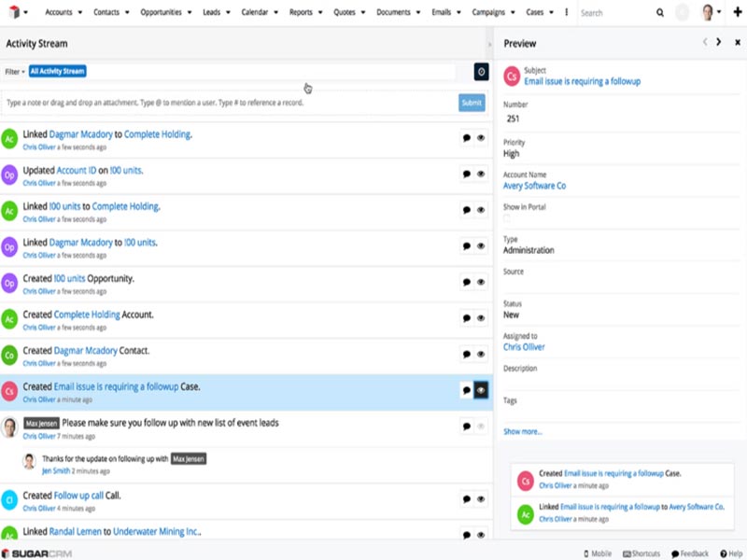Viewport: 747px width, 560px height.
Task: Click the eye icon on the Dagmar Mcadory row
Action: click(x=481, y=136)
